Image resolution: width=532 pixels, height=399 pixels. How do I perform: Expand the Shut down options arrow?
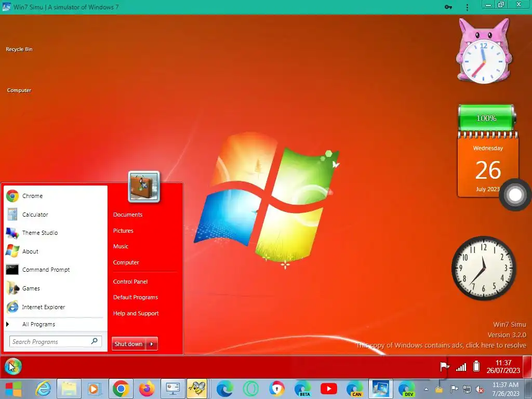[x=152, y=344]
